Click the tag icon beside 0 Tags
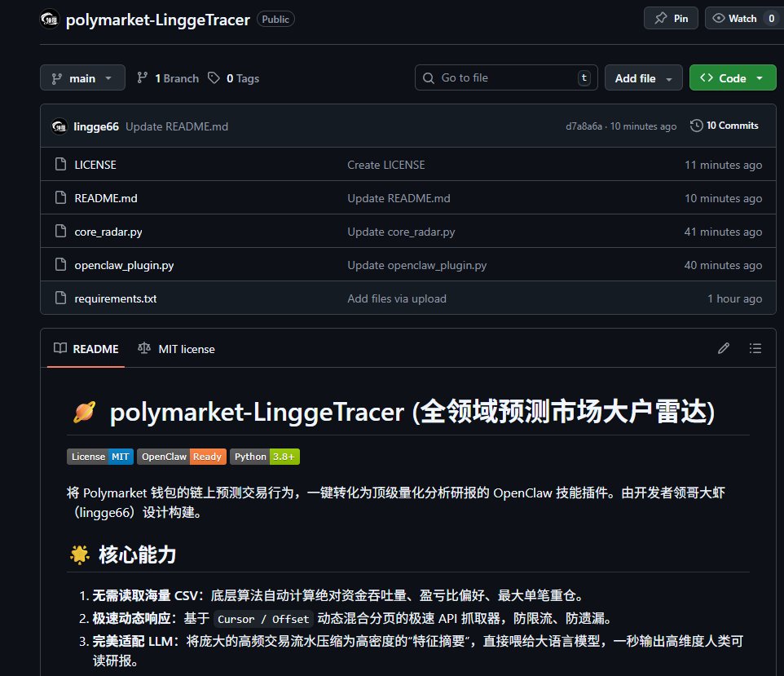 tap(214, 77)
